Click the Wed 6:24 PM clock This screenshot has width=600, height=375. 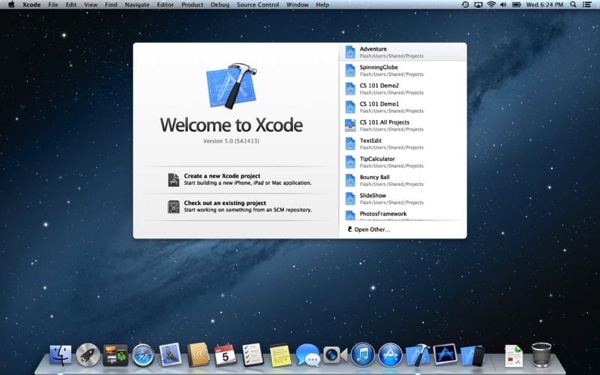[x=545, y=5]
